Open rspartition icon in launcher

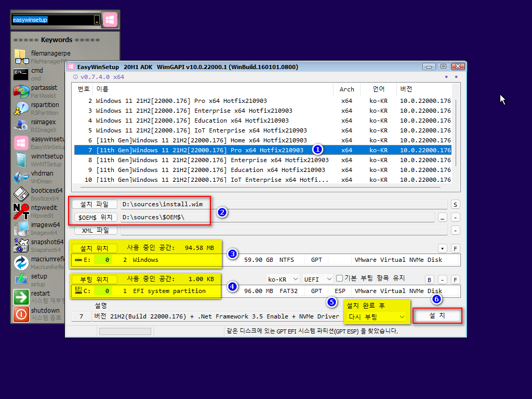(21, 108)
